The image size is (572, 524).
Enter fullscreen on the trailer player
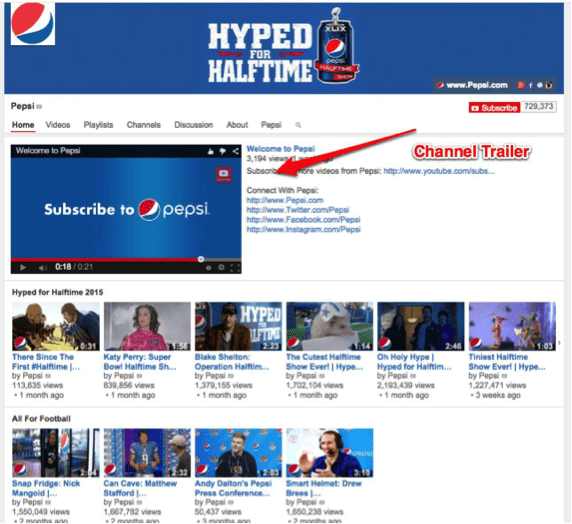pos(235,268)
